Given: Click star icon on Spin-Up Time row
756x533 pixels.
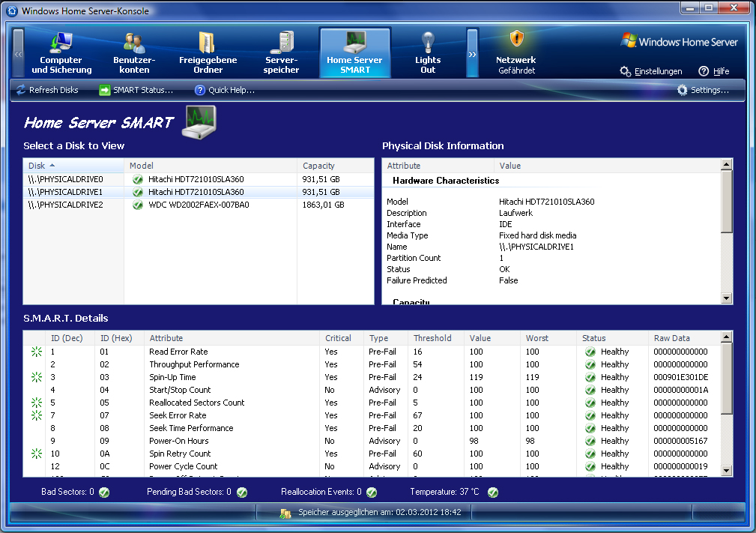Looking at the screenshot, I should point(37,377).
